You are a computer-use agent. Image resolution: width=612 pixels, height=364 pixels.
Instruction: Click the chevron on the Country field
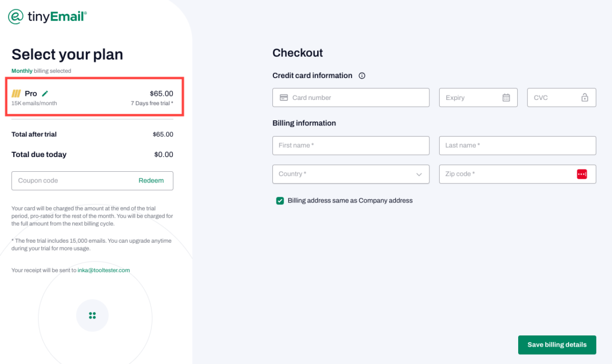420,174
